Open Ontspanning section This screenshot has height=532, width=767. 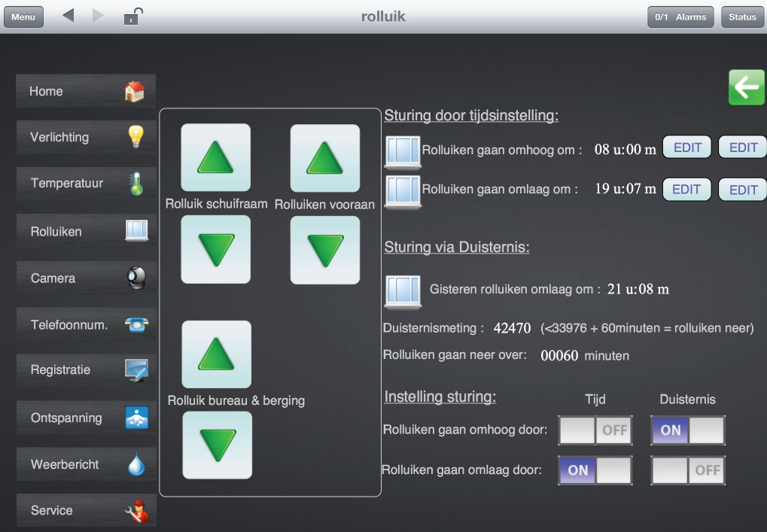pos(86,418)
